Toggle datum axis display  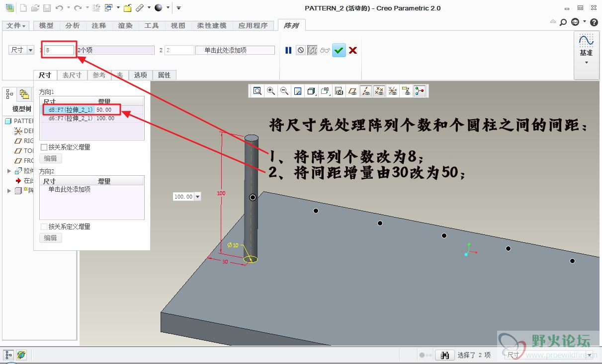coord(366,91)
